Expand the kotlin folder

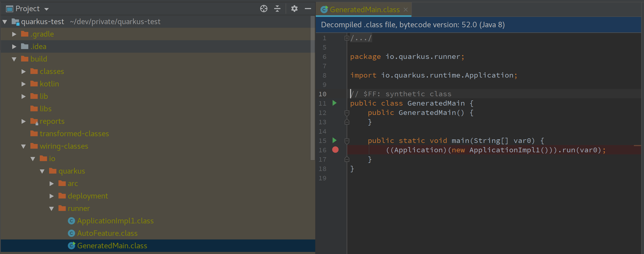tap(24, 84)
